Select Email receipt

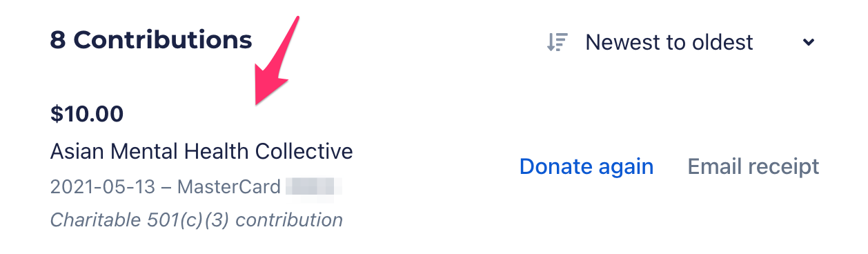coord(753,166)
